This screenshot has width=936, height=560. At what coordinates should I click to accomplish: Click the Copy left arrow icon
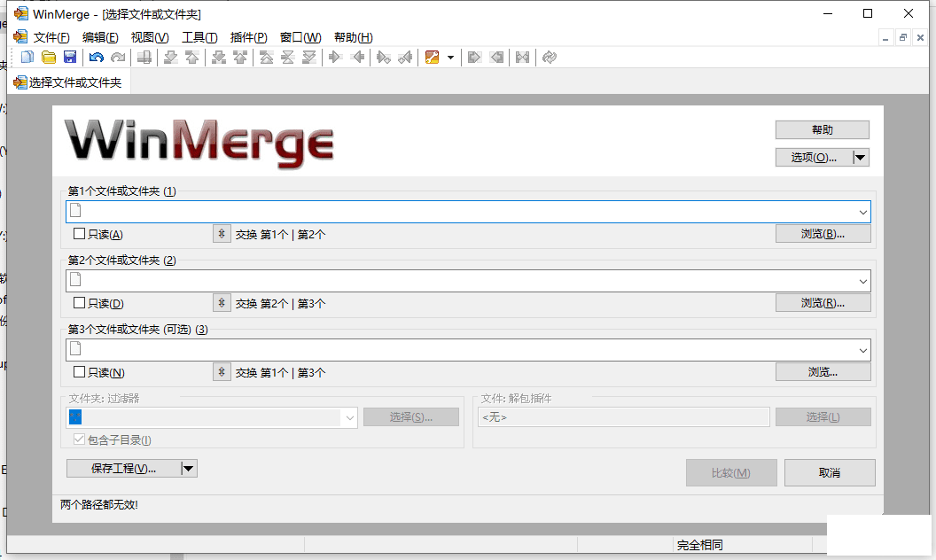click(357, 58)
